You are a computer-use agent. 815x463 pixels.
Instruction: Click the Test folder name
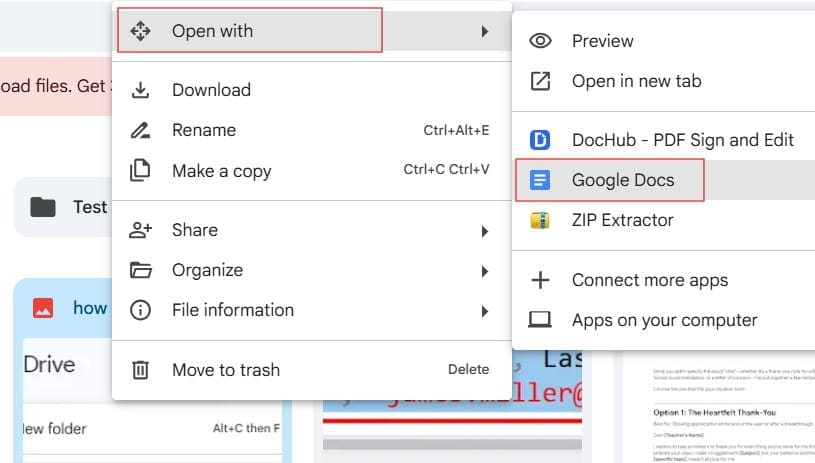click(x=90, y=207)
